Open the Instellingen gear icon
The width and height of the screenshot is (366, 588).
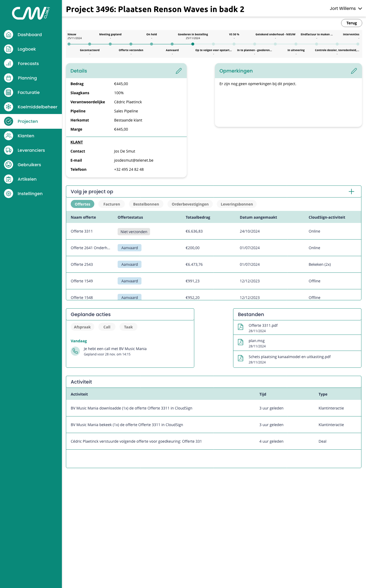[9, 194]
